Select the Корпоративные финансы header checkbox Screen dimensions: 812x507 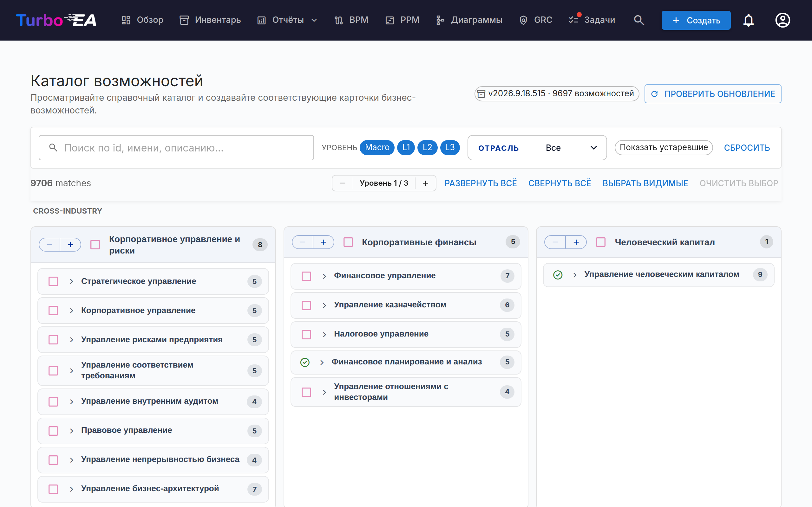(x=348, y=242)
